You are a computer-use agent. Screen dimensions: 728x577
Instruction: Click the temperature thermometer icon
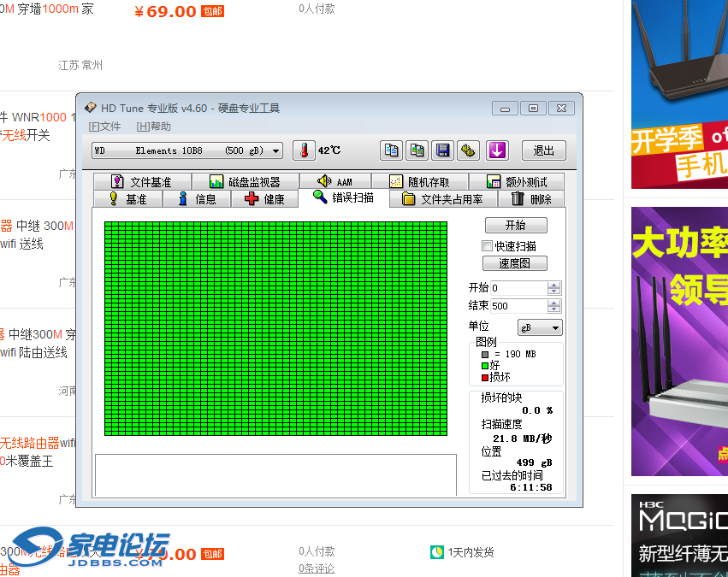click(x=304, y=150)
